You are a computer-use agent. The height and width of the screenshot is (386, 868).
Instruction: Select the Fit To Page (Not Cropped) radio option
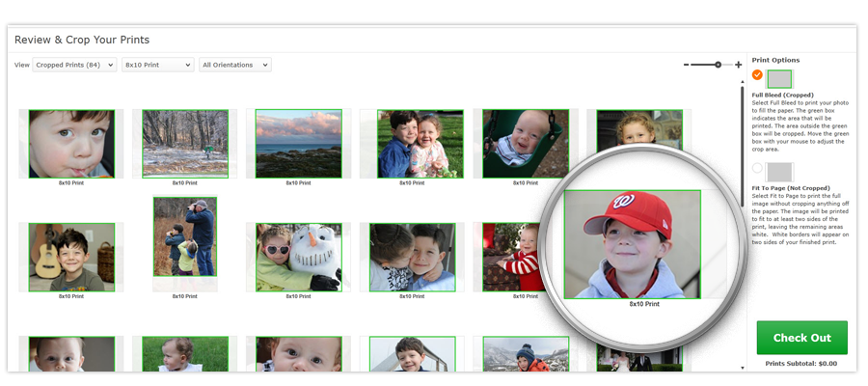pyautogui.click(x=757, y=168)
